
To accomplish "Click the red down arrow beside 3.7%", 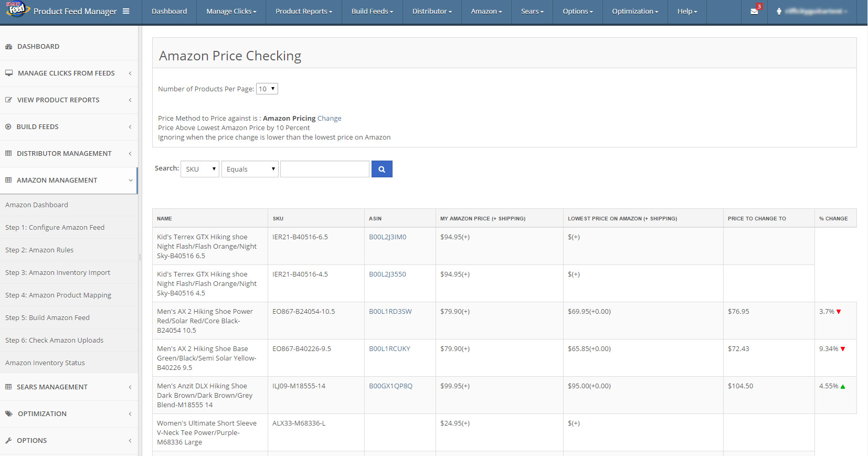I will [839, 312].
